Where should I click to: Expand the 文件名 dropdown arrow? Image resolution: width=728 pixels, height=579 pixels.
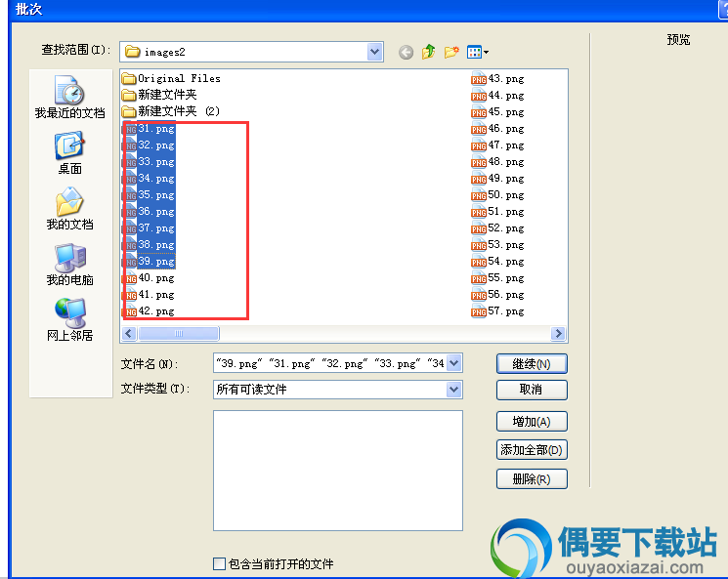point(454,363)
